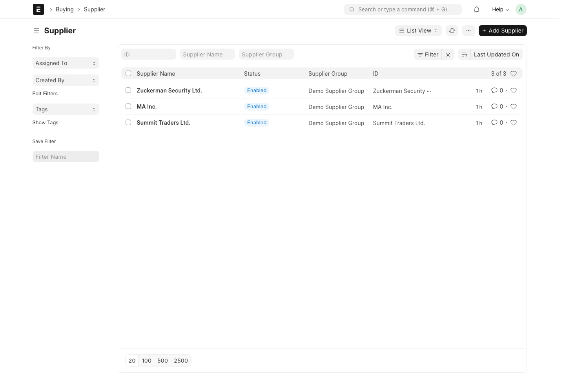
Task: Open the Help dropdown menu
Action: [500, 9]
